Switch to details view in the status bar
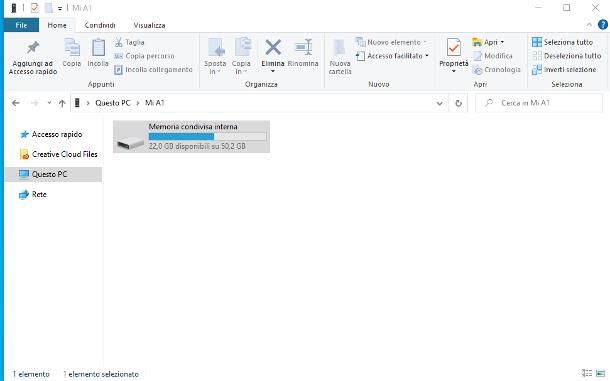The height and width of the screenshot is (381, 610). 587,374
